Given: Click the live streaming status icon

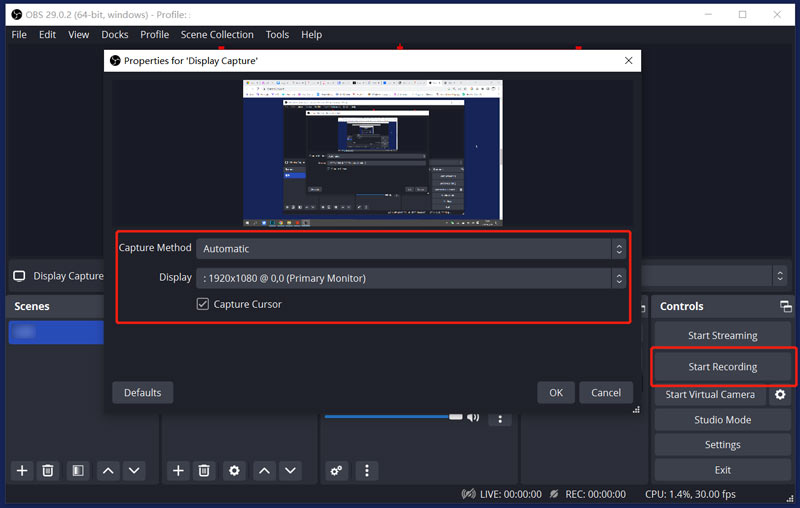Looking at the screenshot, I should tap(468, 494).
